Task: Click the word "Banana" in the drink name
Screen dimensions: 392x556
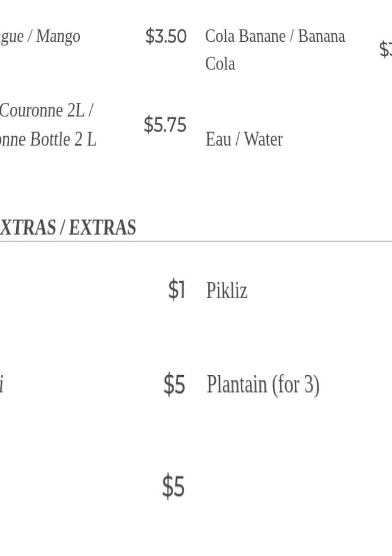Action: 321,36
